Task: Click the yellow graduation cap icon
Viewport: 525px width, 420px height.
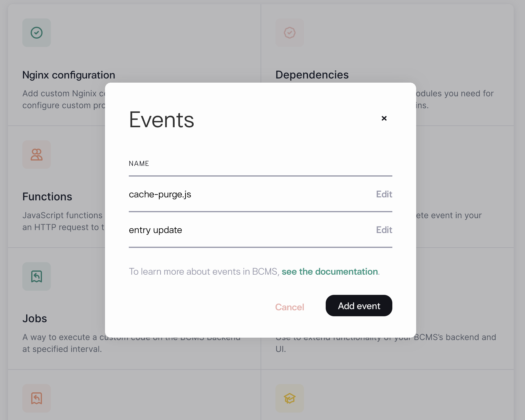Action: pyautogui.click(x=289, y=398)
